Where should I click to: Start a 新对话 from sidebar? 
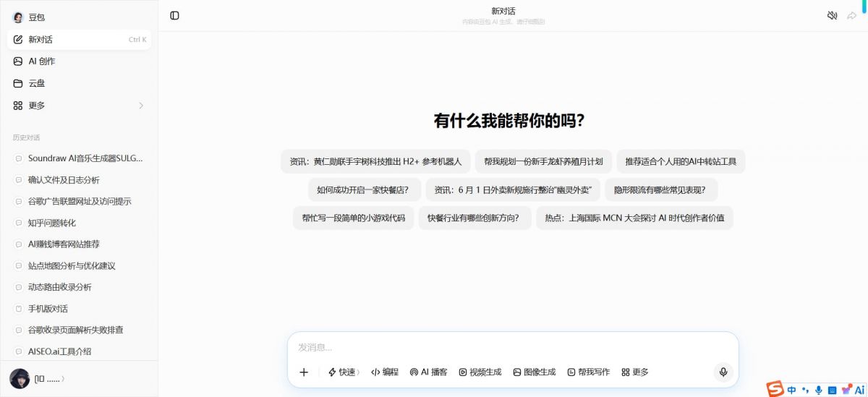tap(79, 40)
